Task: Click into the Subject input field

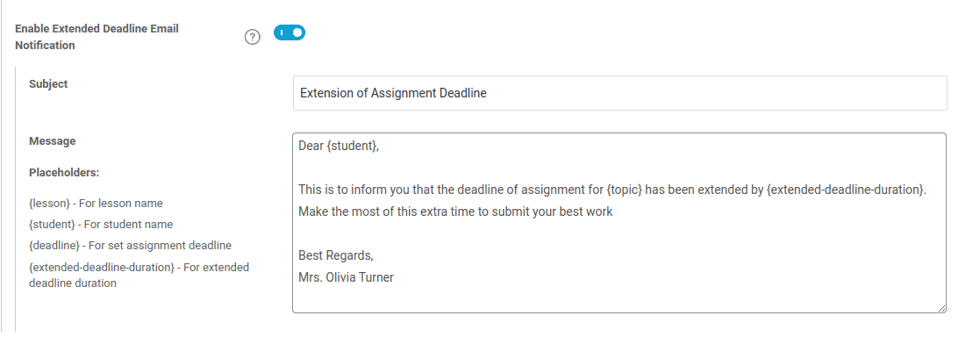Action: tap(619, 93)
